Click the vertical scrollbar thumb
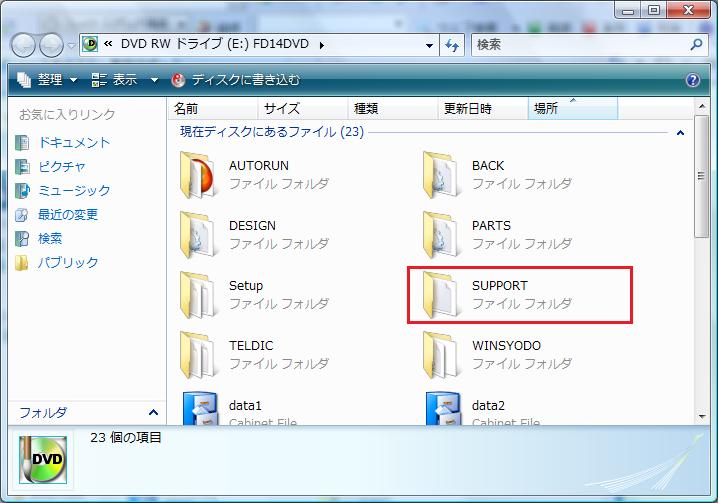The image size is (718, 503). [x=701, y=176]
